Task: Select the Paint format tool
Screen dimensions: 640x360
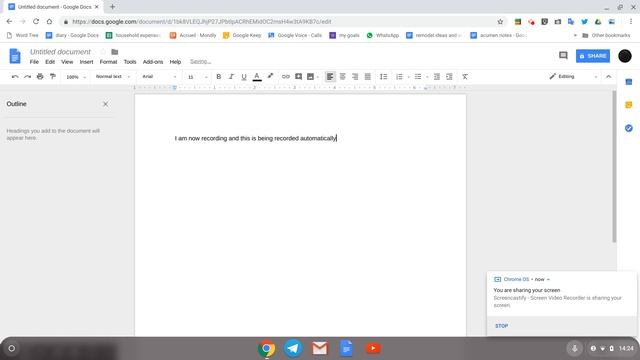Action: [53, 77]
